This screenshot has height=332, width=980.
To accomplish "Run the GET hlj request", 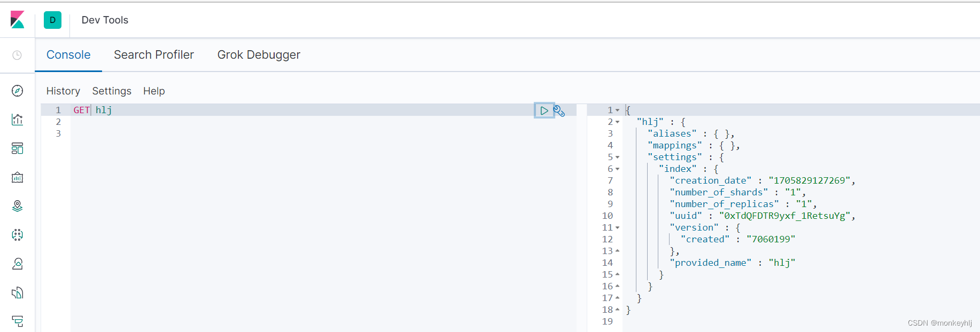I will click(x=544, y=110).
